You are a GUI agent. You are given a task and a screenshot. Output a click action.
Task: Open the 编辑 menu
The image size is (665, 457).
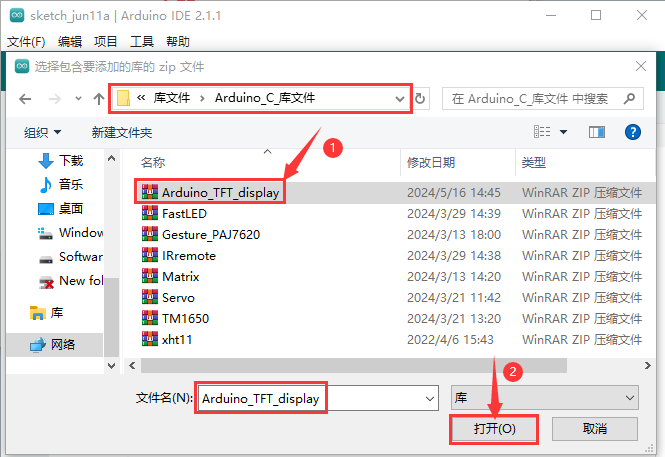pos(70,42)
